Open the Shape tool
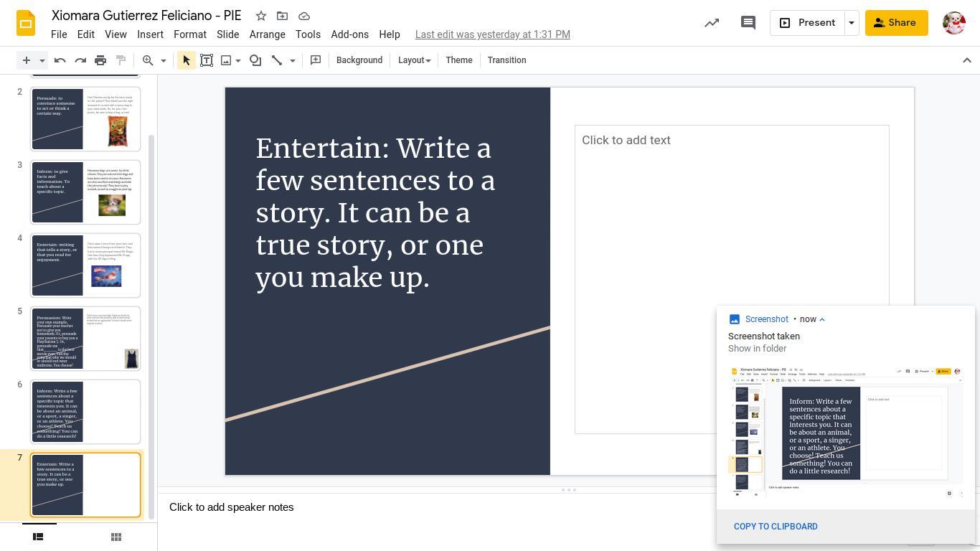This screenshot has width=980, height=551. pyautogui.click(x=255, y=60)
